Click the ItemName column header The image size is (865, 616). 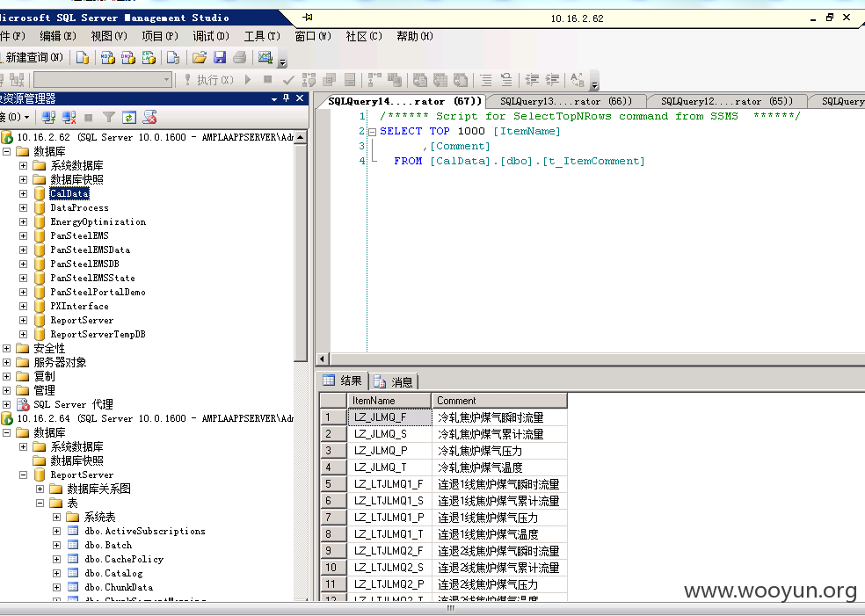point(389,401)
